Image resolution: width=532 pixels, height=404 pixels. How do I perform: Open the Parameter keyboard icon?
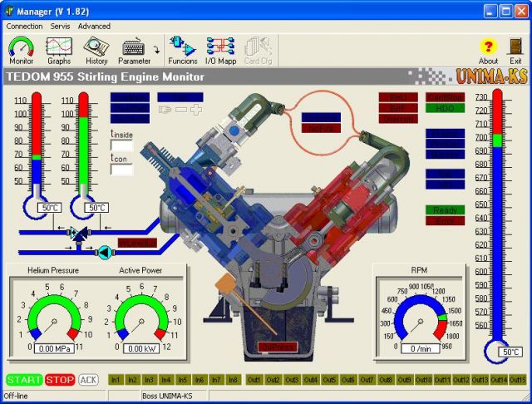(134, 50)
